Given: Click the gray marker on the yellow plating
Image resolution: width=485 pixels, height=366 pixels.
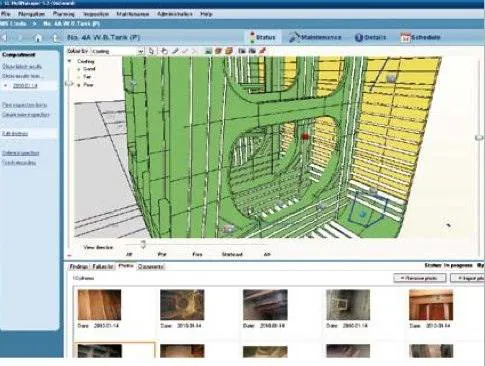Looking at the screenshot, I should [391, 78].
